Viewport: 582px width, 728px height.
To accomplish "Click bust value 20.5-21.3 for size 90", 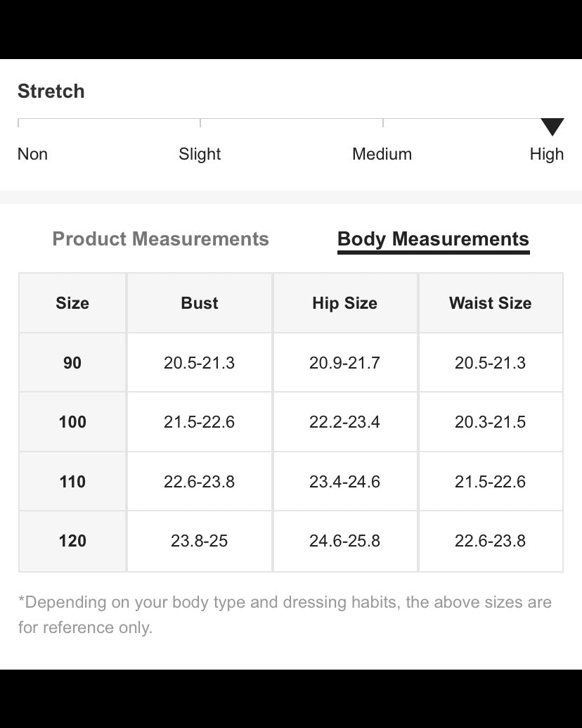I will click(x=199, y=363).
